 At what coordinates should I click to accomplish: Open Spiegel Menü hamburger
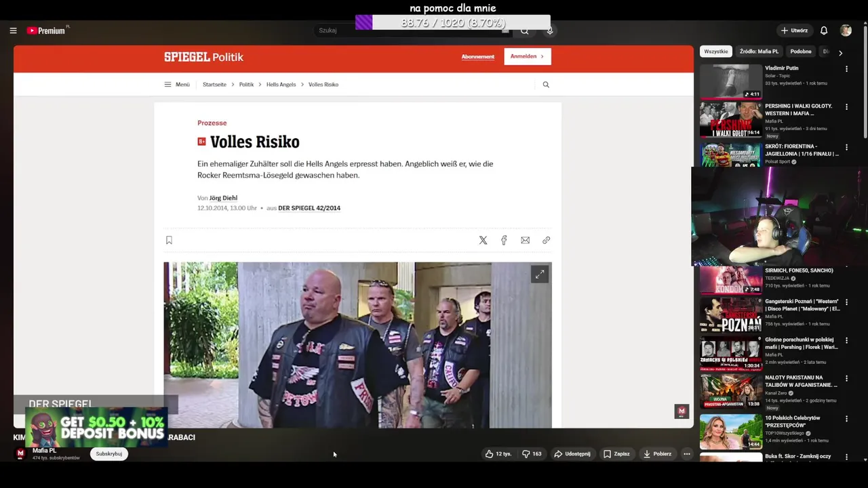(177, 85)
